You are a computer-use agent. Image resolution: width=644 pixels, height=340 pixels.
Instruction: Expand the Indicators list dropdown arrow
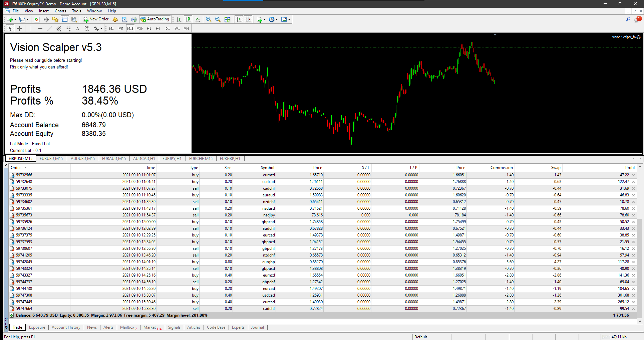(264, 20)
